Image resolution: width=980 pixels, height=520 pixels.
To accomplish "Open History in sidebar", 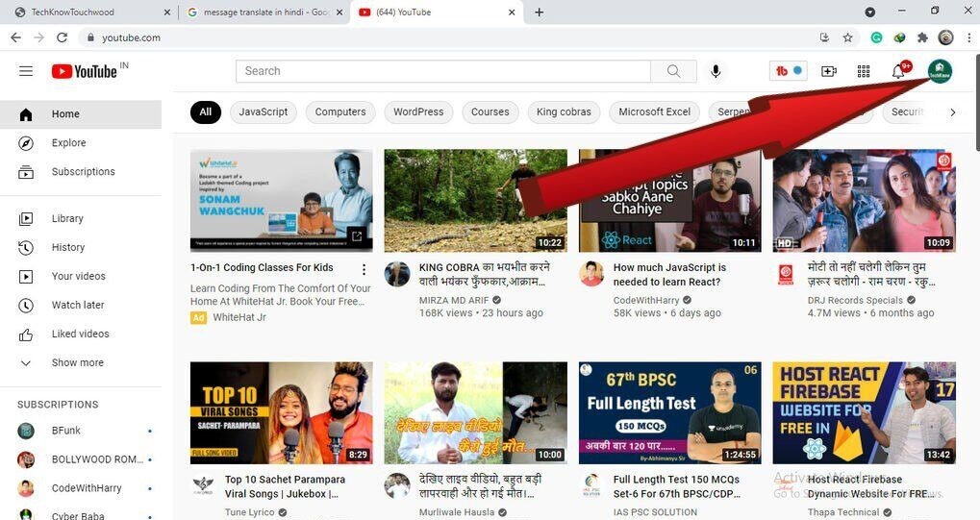I will click(81, 247).
